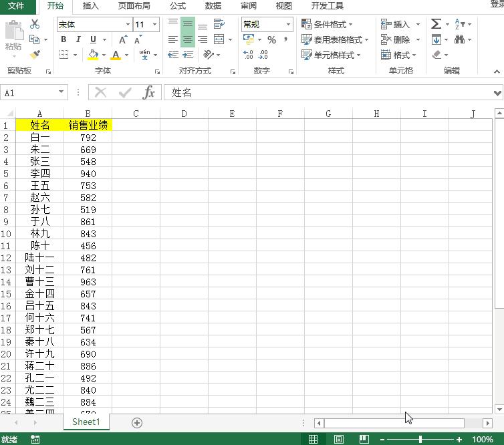Toggle Wrap Text icon

(x=219, y=24)
